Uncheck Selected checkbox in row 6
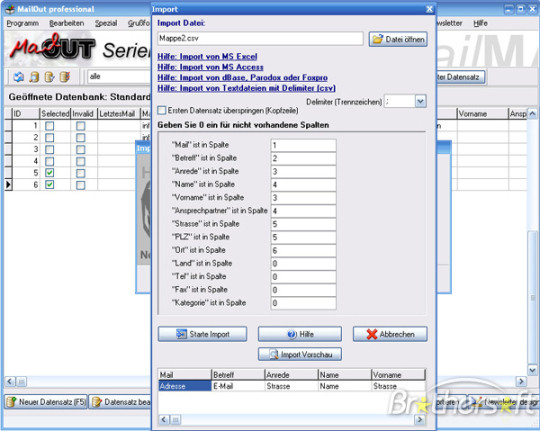Viewport: 540px width, 431px height. (50, 185)
